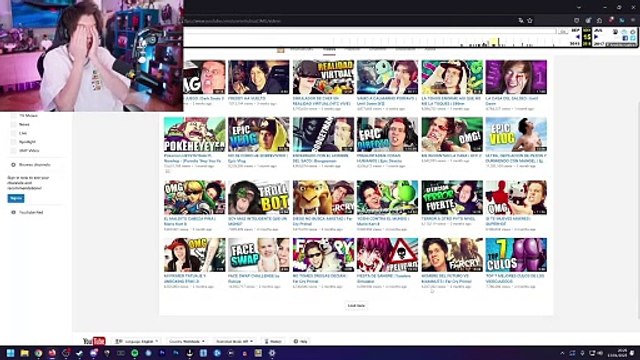Viewport: 640px width, 360px height.
Task: Click the translate page icon in the address bar
Action: [521, 20]
